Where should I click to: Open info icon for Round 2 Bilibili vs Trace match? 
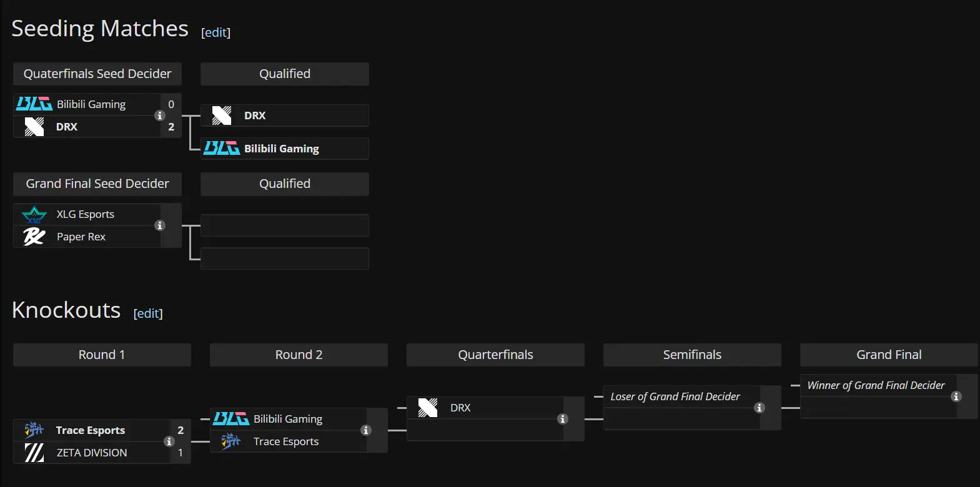[x=366, y=430]
